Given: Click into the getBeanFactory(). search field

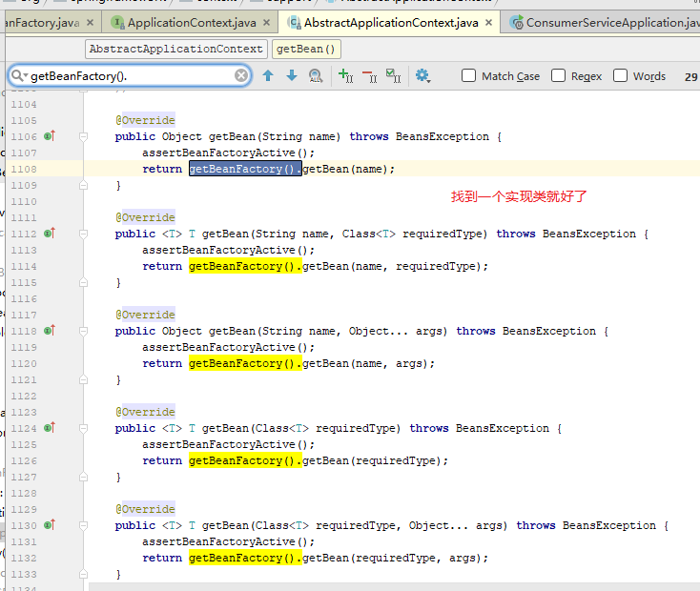Looking at the screenshot, I should pyautogui.click(x=130, y=76).
